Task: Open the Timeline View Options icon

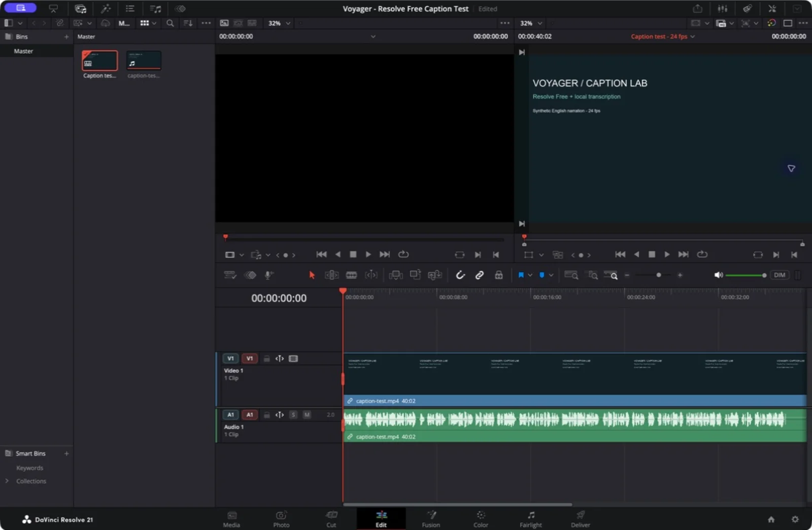Action: pos(230,275)
